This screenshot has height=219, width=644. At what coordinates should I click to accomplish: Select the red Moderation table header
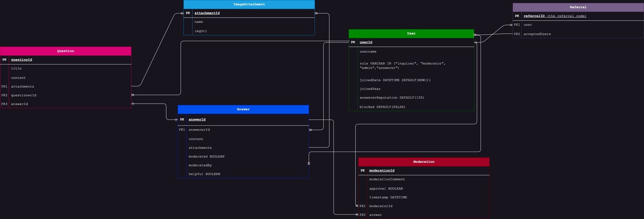(423, 162)
